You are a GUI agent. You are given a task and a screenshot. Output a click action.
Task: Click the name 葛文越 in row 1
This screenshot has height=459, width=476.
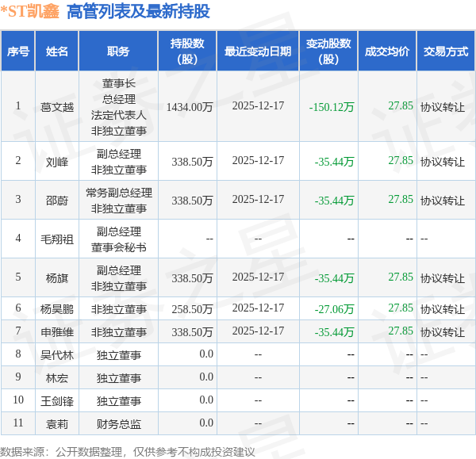click(x=57, y=107)
